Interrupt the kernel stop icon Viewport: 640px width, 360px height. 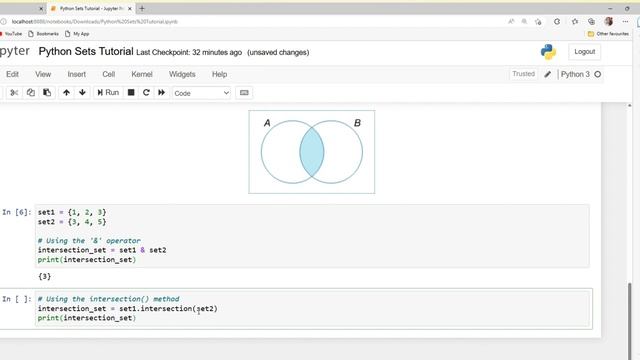point(131,93)
